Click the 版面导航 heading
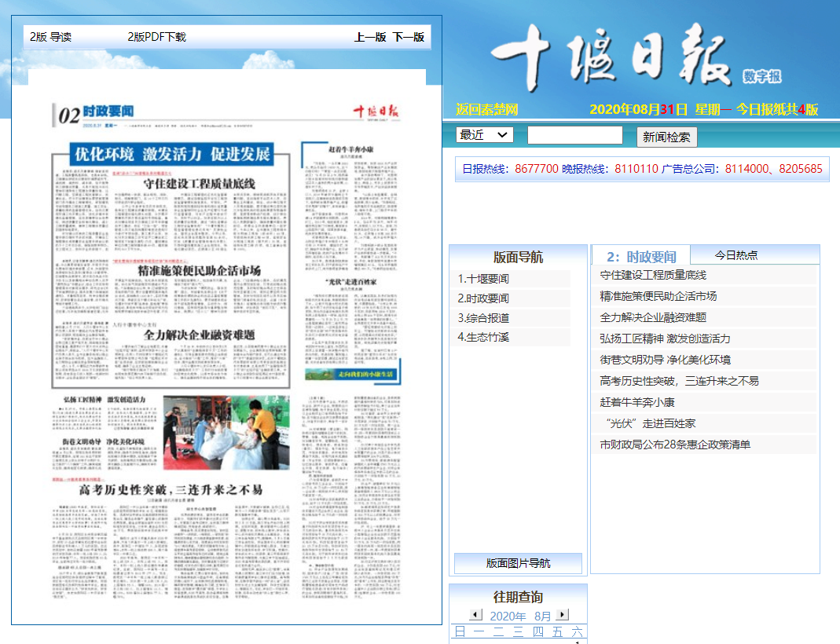Image resolution: width=840 pixels, height=644 pixels. (x=518, y=257)
